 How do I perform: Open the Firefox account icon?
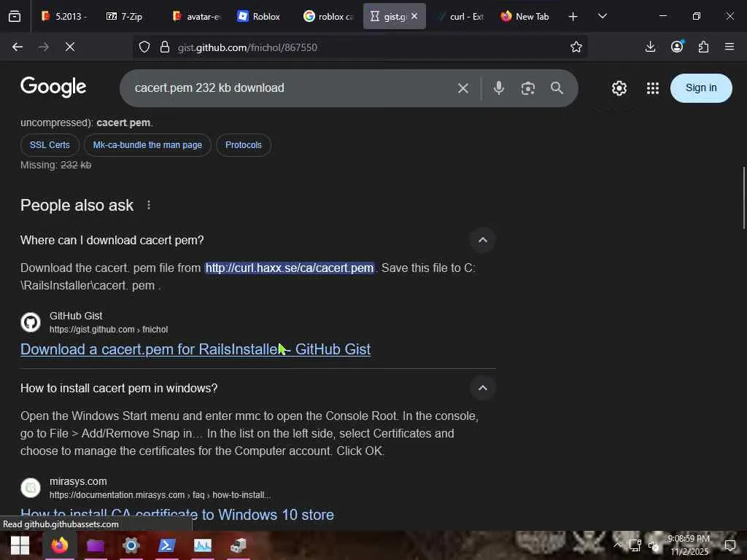click(677, 47)
